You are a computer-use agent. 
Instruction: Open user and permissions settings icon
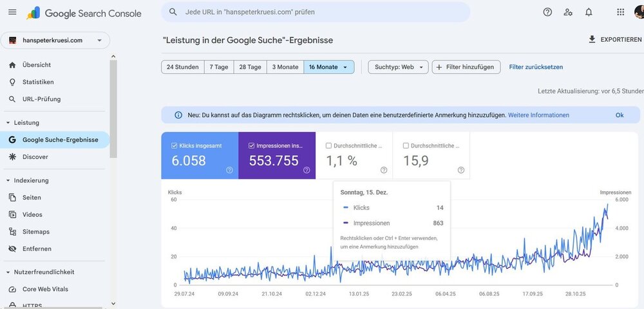click(568, 12)
